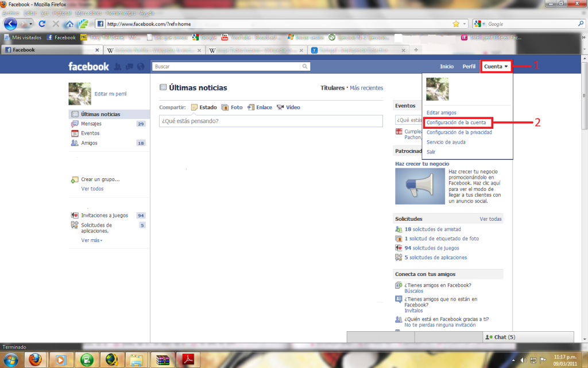
Task: Open Firefox from the Windows taskbar
Action: coord(35,359)
